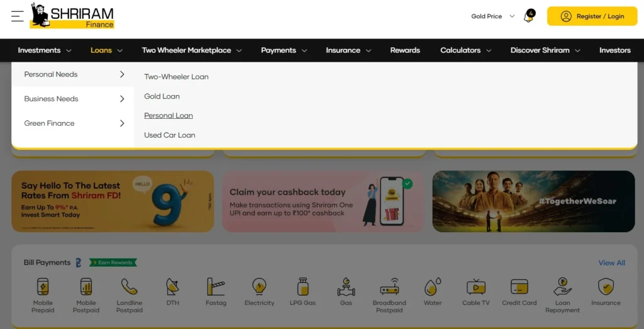Image resolution: width=644 pixels, height=329 pixels.
Task: Select Green Finance category
Action: (x=73, y=123)
